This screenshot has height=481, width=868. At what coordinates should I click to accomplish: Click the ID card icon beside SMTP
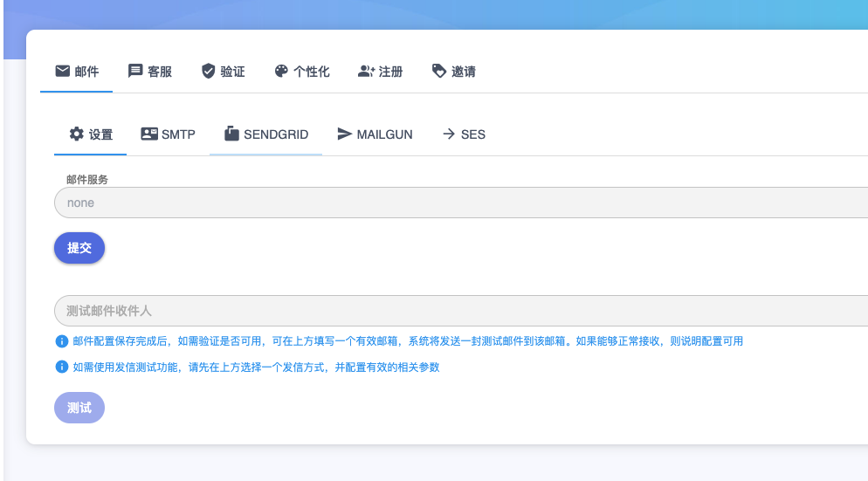coord(149,134)
